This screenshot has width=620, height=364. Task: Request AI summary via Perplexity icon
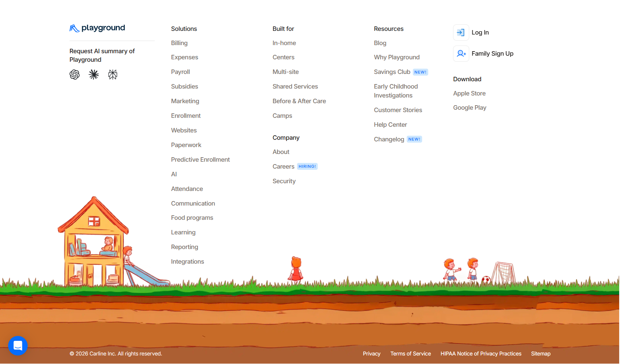(113, 74)
